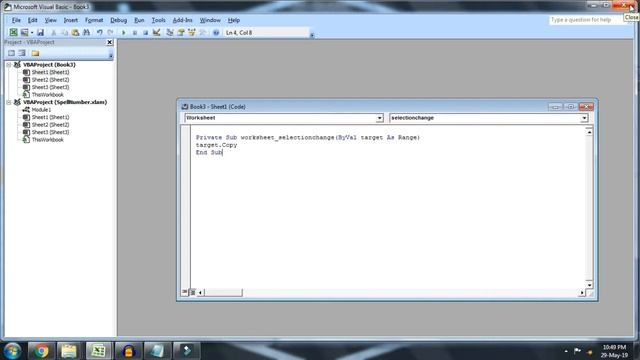Viewport: 640px width, 360px height.
Task: Open the Window menu
Action: pyautogui.click(x=210, y=20)
